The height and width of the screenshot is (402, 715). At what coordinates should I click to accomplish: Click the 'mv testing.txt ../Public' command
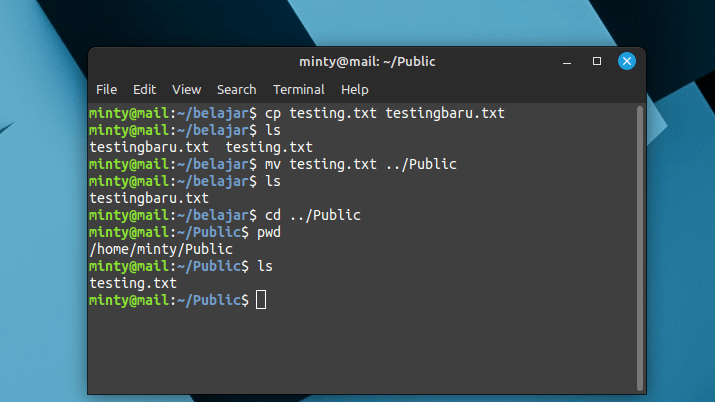(361, 164)
